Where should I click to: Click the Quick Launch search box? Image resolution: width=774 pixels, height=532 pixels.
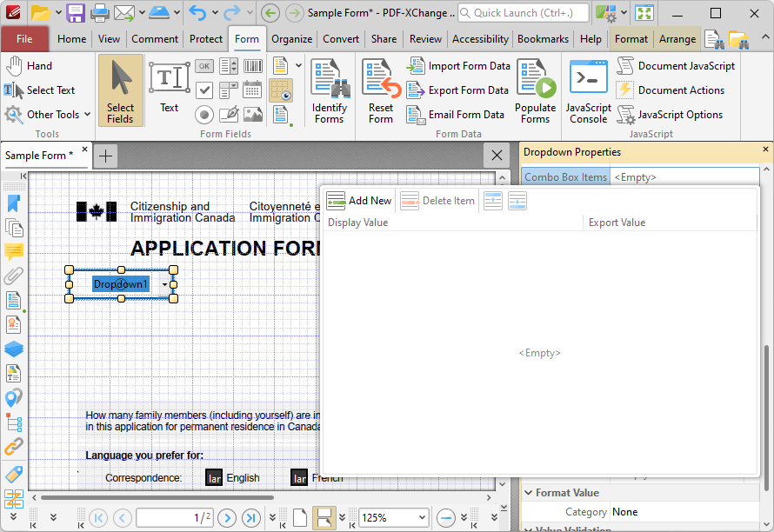point(524,13)
